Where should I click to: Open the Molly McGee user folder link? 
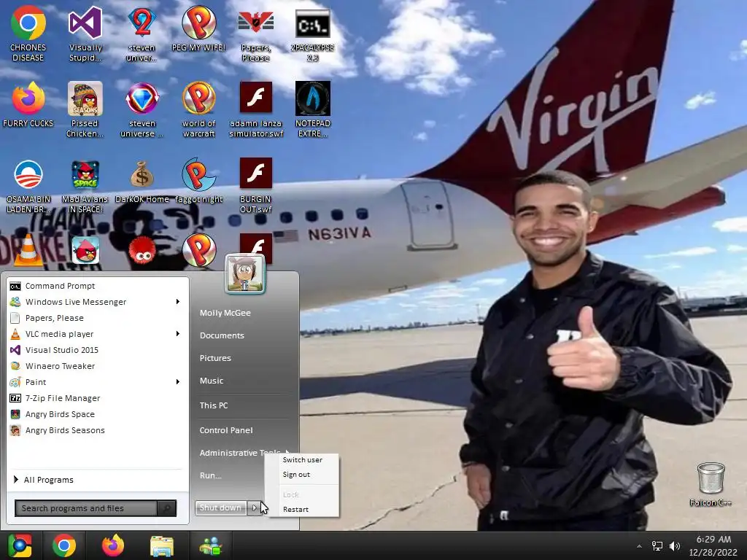coord(225,313)
